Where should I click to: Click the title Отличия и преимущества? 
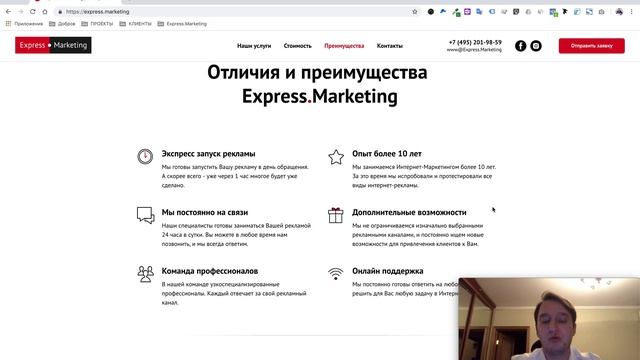pos(317,73)
